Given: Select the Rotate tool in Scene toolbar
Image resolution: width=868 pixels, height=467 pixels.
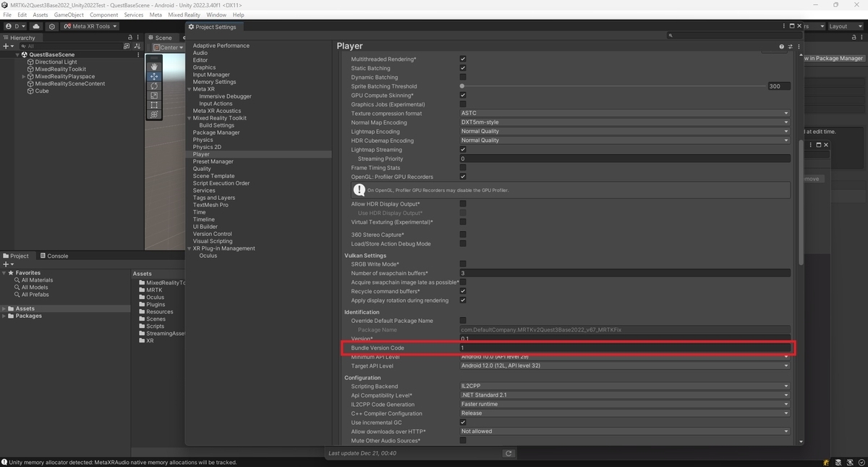Looking at the screenshot, I should point(154,86).
